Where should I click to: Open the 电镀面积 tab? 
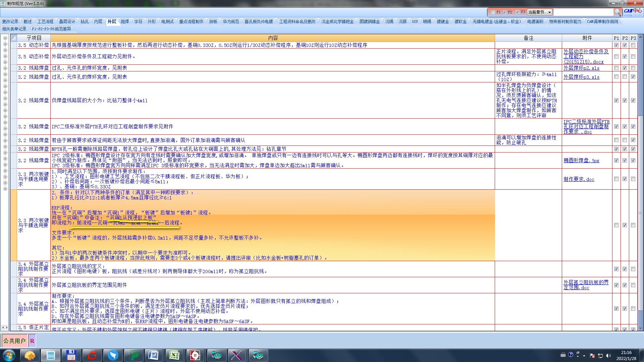click(x=535, y=21)
